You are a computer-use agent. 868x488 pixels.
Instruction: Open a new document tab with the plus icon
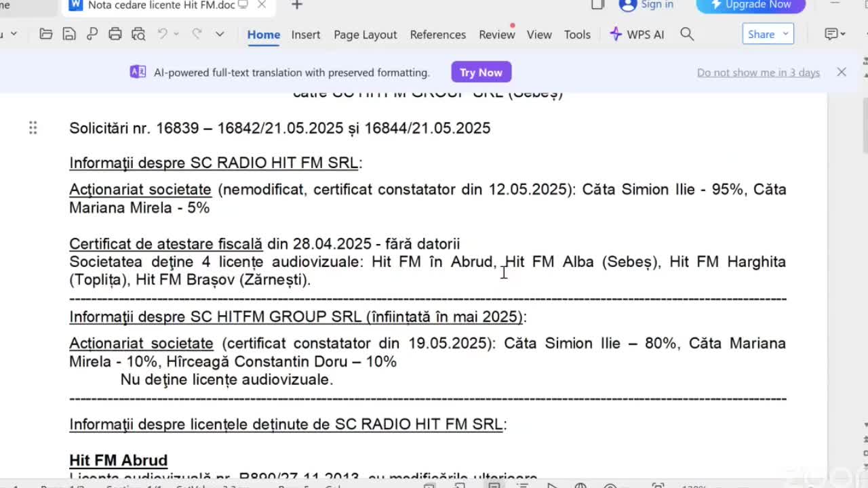click(296, 5)
